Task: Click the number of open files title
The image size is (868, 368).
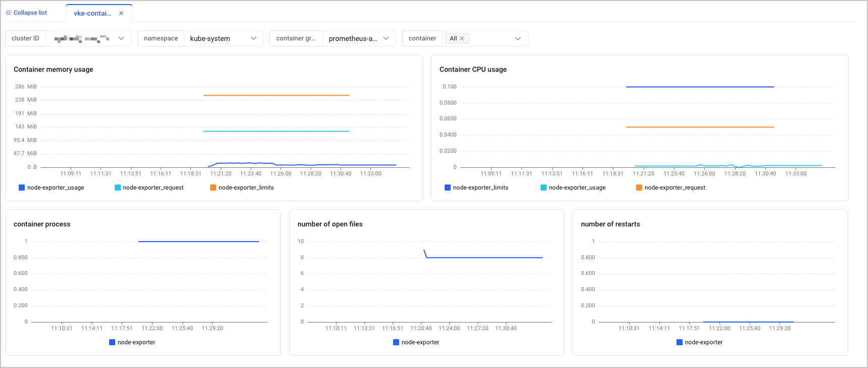Action: coord(330,224)
